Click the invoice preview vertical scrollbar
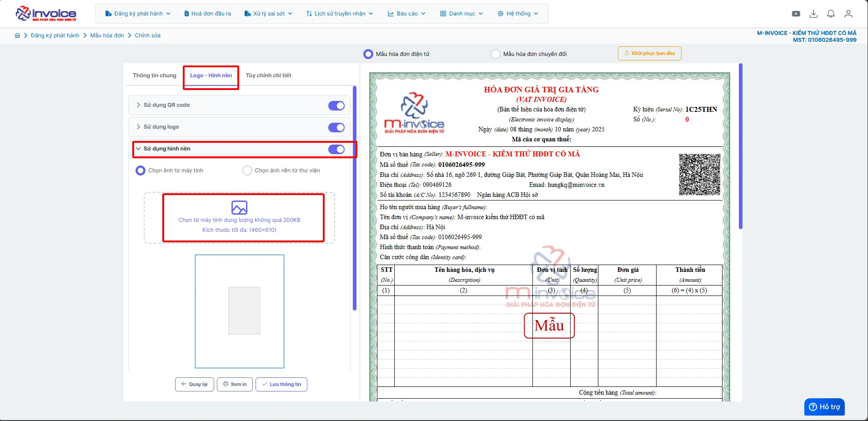Image resolution: width=868 pixels, height=421 pixels. click(x=741, y=146)
